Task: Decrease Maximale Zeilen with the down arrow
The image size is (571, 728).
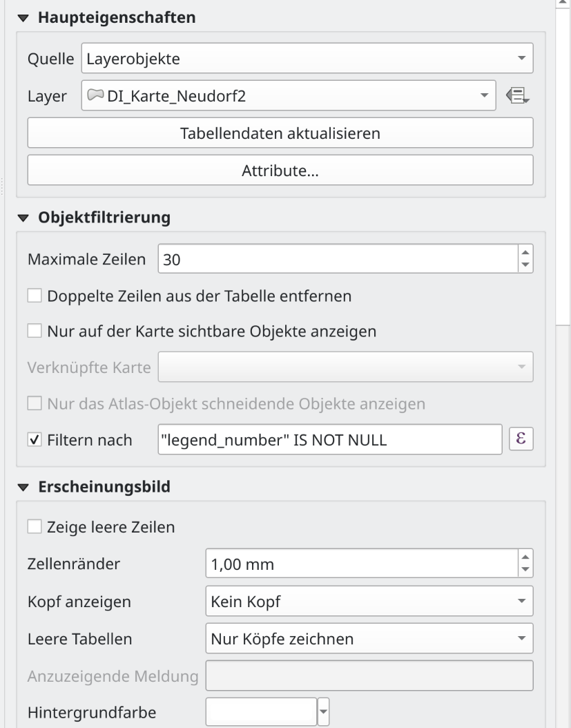Action: pos(524,266)
